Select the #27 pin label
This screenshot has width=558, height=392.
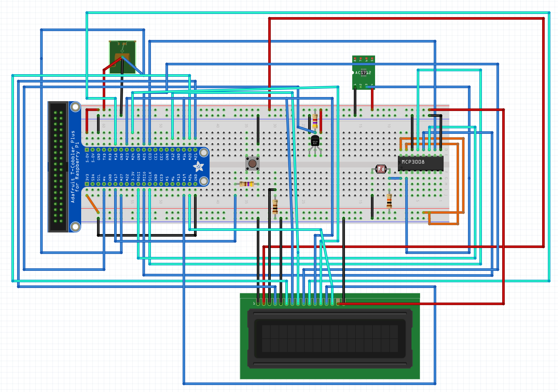click(x=121, y=177)
